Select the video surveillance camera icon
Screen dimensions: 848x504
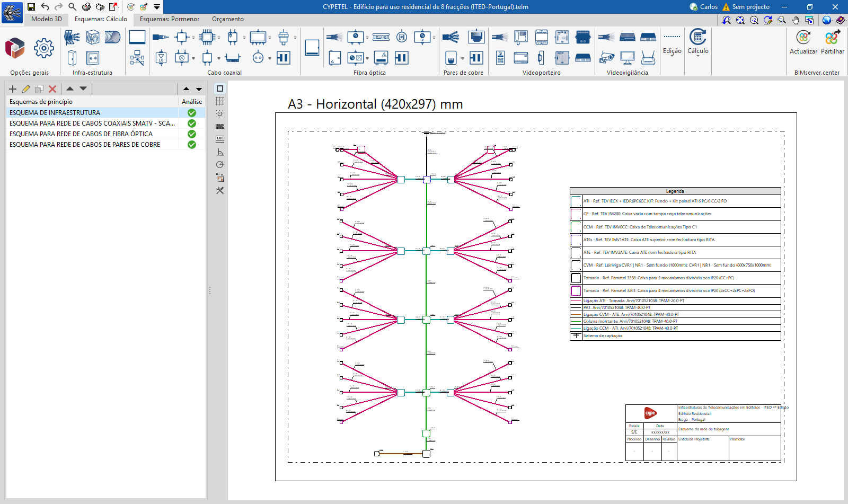click(606, 57)
